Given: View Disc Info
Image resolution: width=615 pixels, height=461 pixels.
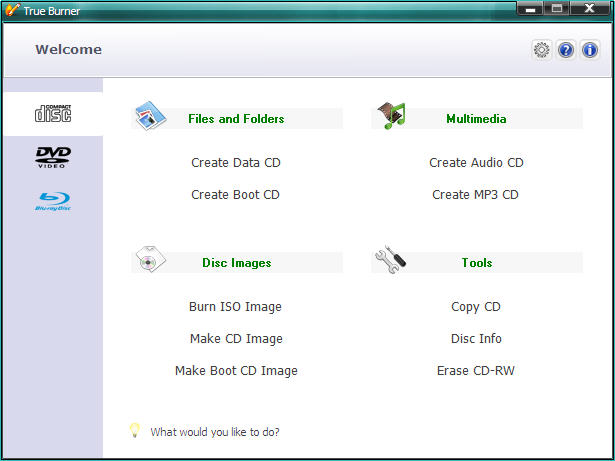Looking at the screenshot, I should (476, 339).
